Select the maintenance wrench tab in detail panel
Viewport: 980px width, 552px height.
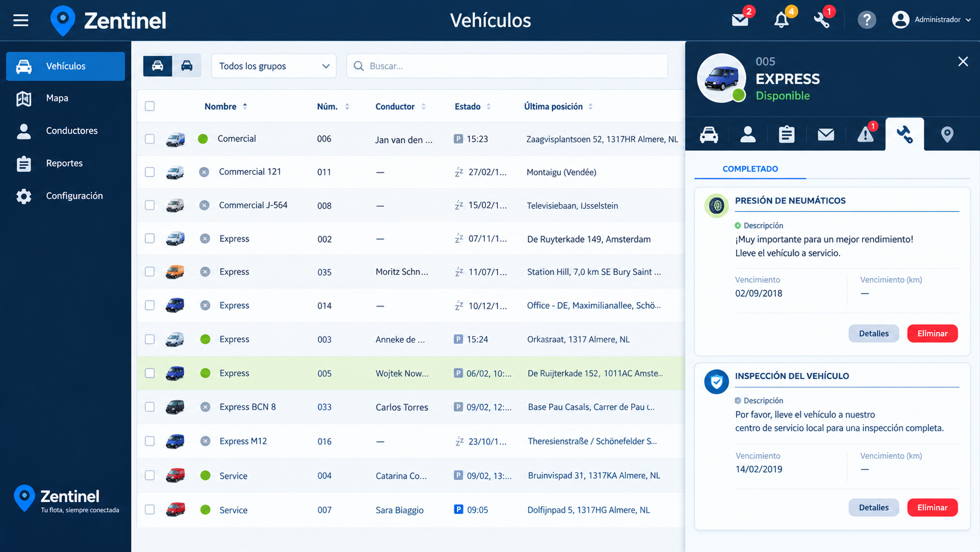904,134
